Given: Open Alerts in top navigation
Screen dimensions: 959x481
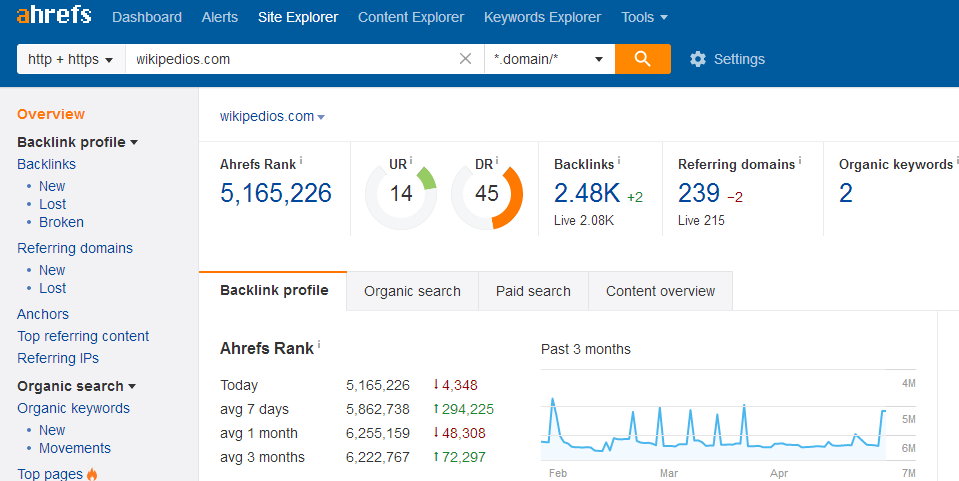Looking at the screenshot, I should 220,17.
